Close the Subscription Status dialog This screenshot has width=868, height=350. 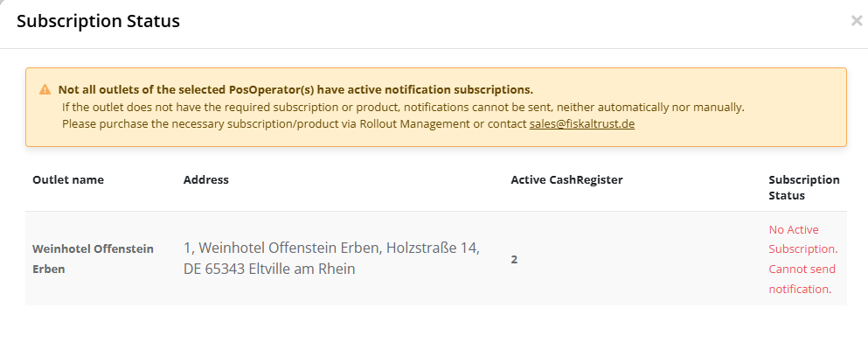point(856,21)
